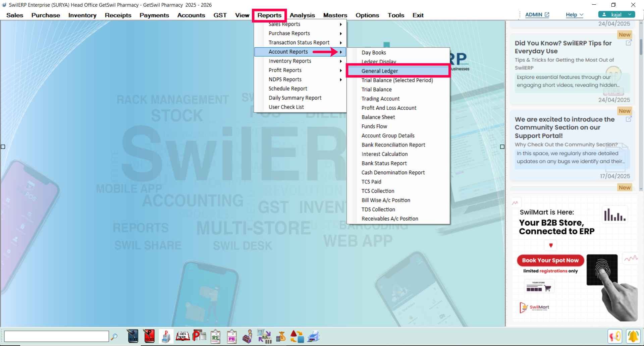Click the megaphone announcements icon
The height and width of the screenshot is (346, 644).
pos(615,336)
